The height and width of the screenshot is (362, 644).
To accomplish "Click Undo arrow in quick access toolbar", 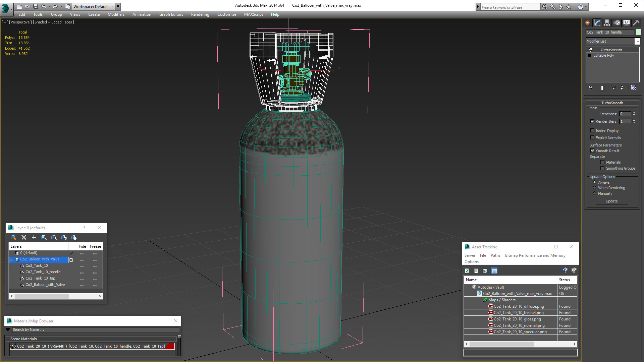I will point(44,6).
